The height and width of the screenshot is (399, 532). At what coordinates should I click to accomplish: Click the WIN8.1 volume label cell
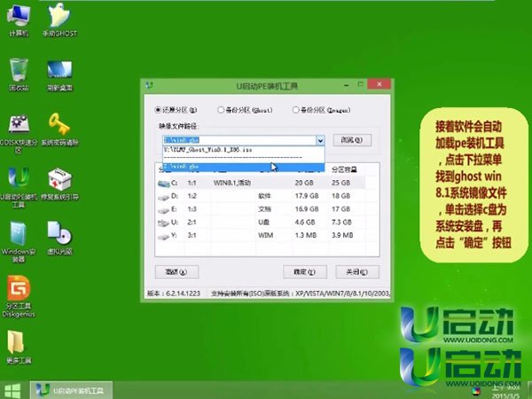point(232,183)
